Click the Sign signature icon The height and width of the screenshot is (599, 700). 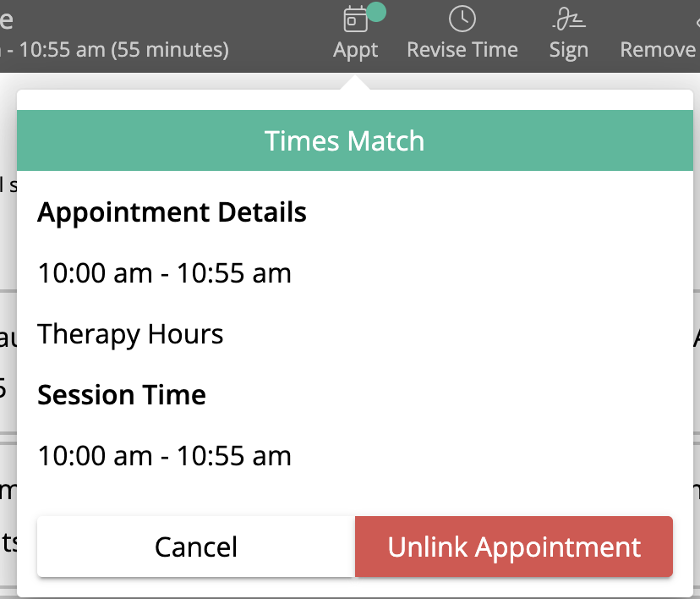click(569, 19)
